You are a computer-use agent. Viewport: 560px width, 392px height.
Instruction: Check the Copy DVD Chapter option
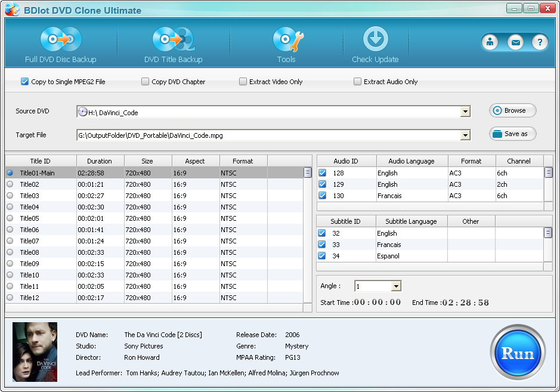point(145,82)
